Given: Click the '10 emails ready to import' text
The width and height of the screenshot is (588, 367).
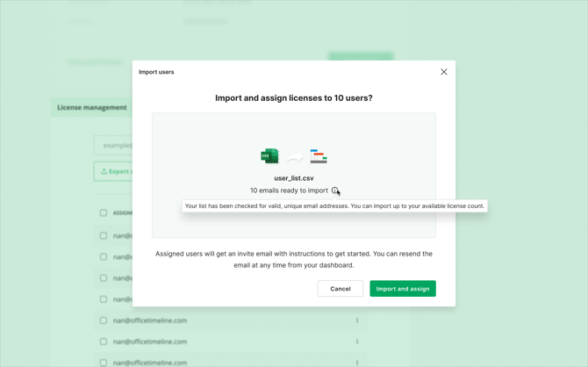Looking at the screenshot, I should click(x=289, y=191).
